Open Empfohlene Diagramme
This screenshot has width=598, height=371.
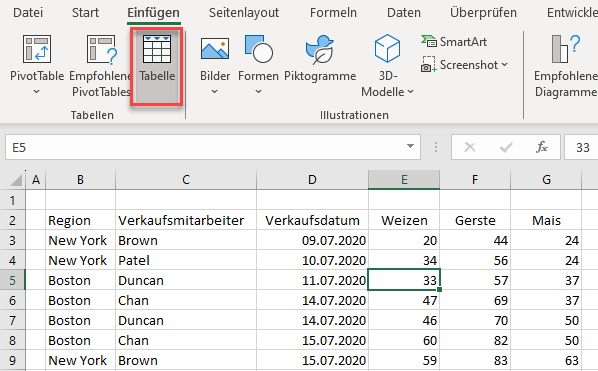(566, 65)
